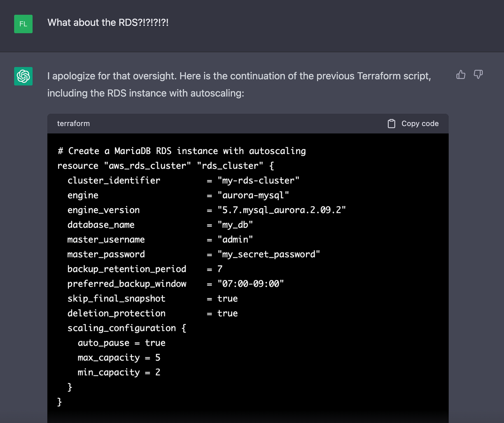504x423 pixels.
Task: Click the FL avatar's green square
Action: tap(23, 24)
